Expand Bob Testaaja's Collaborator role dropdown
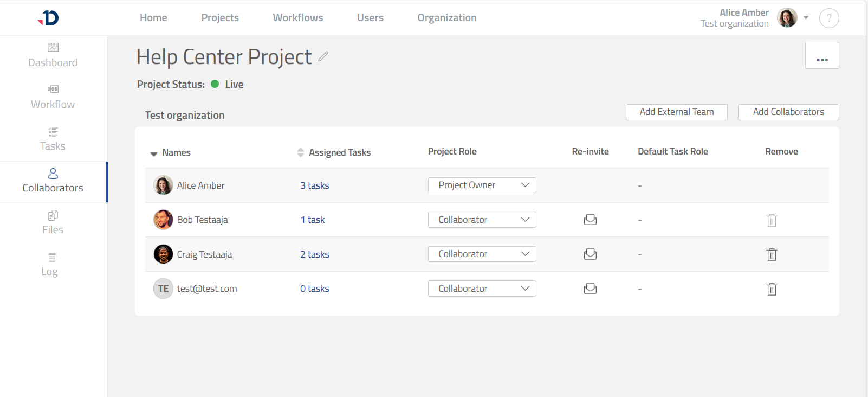The image size is (868, 397). (x=482, y=220)
